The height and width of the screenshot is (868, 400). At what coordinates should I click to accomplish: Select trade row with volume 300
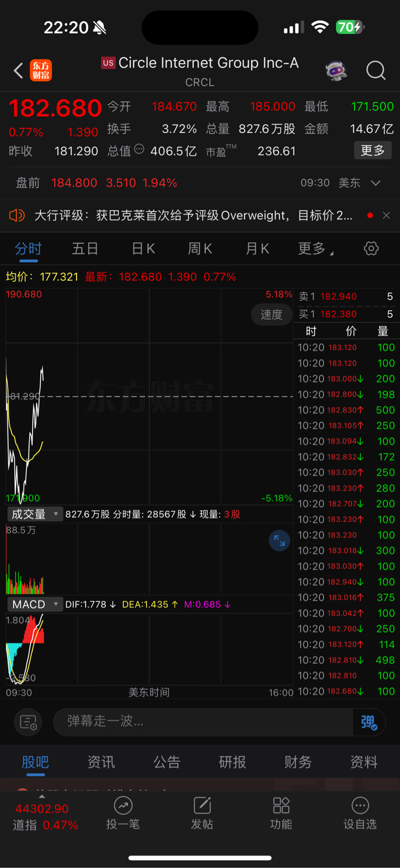(x=346, y=551)
